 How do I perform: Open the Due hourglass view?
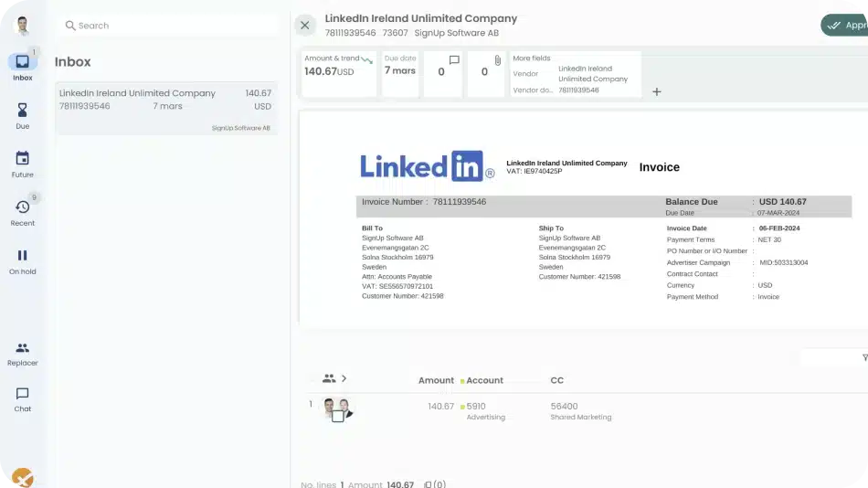click(22, 116)
